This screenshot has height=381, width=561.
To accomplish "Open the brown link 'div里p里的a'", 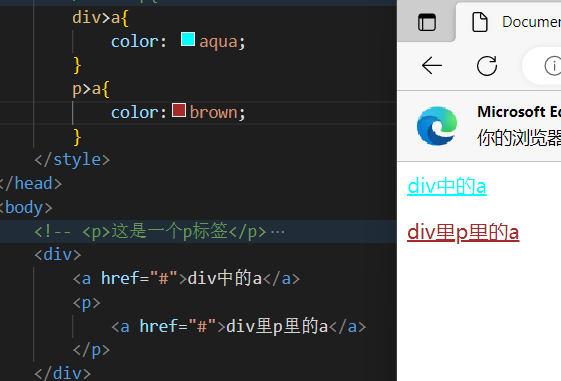I will [463, 232].
